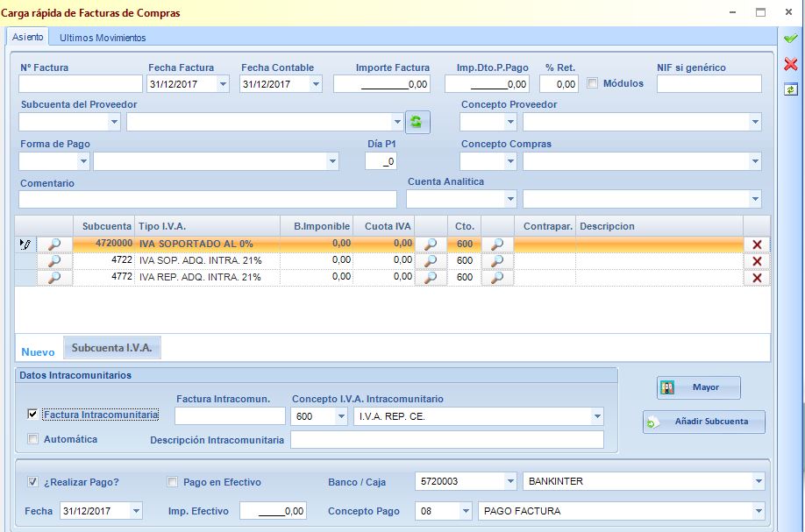Screen dimensions: 805x532
Task: Uncheck Factura Intracomunitaria
Action: click(32, 414)
